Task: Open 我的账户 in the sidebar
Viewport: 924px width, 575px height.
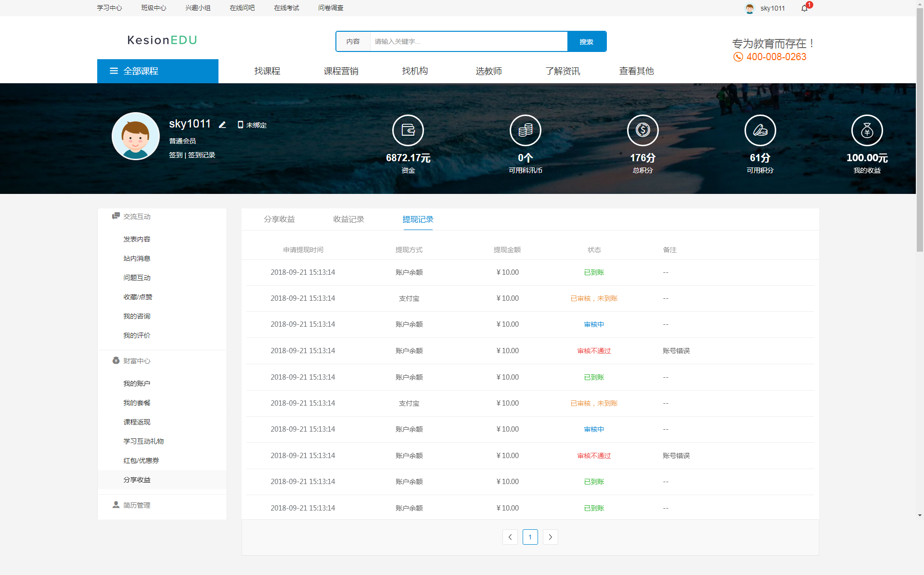Action: pyautogui.click(x=137, y=383)
